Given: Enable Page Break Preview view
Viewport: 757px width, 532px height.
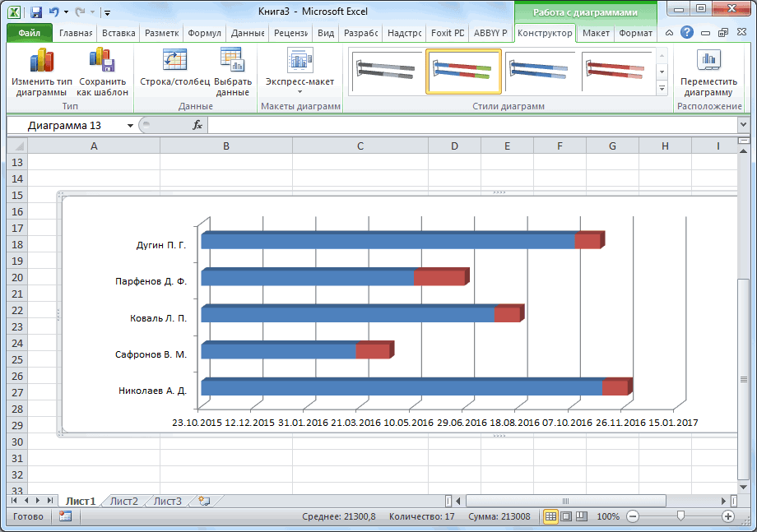Looking at the screenshot, I should click(x=582, y=516).
